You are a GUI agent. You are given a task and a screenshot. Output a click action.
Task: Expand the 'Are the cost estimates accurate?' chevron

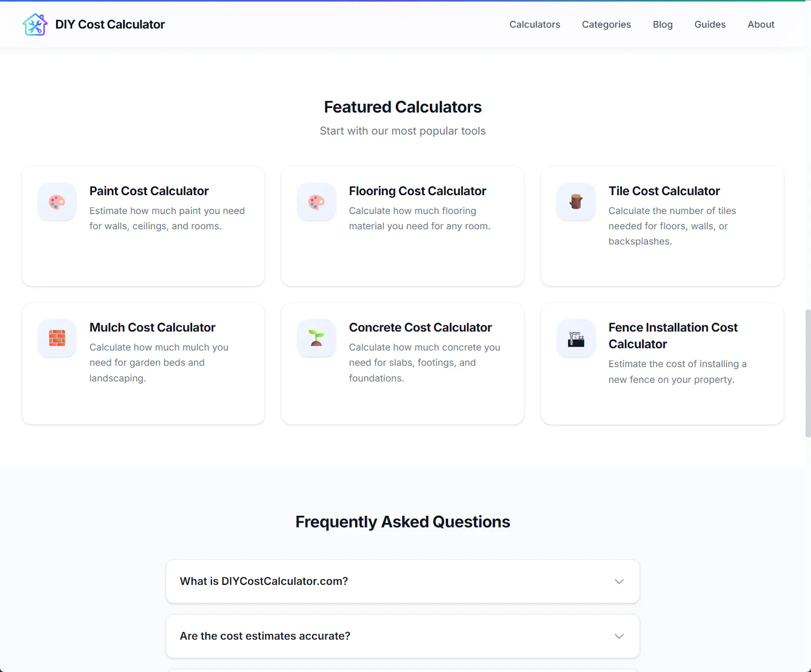(619, 636)
